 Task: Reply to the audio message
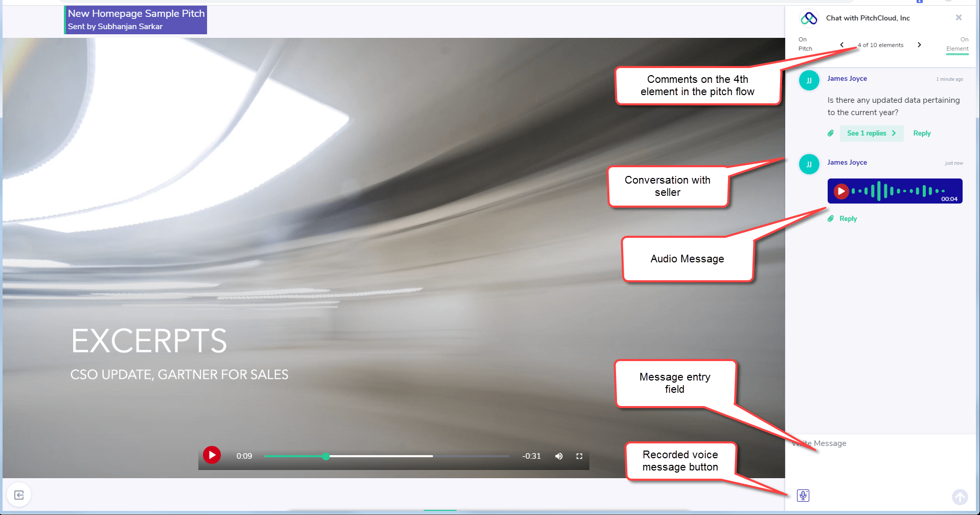coord(848,219)
